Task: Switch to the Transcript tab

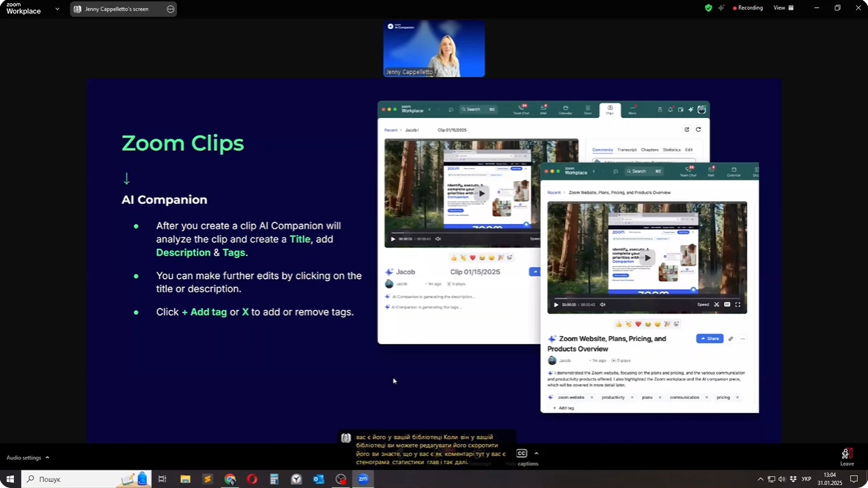Action: click(x=626, y=150)
